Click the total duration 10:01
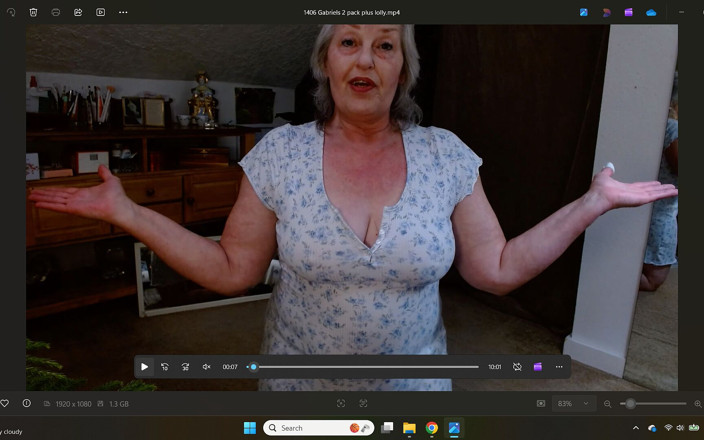Screen dimensions: 704x440 (x=495, y=367)
